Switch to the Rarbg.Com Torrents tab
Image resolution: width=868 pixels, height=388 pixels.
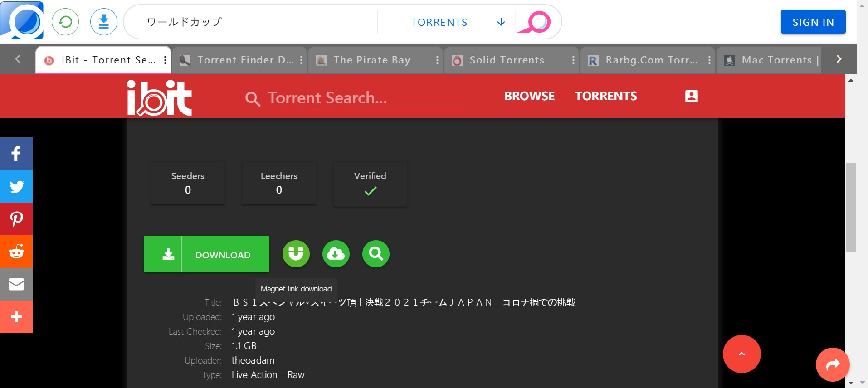[x=648, y=60]
